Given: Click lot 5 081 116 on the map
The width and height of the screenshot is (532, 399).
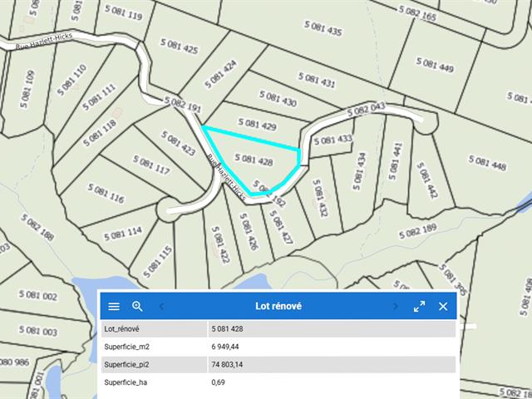Looking at the screenshot, I should (104, 195).
